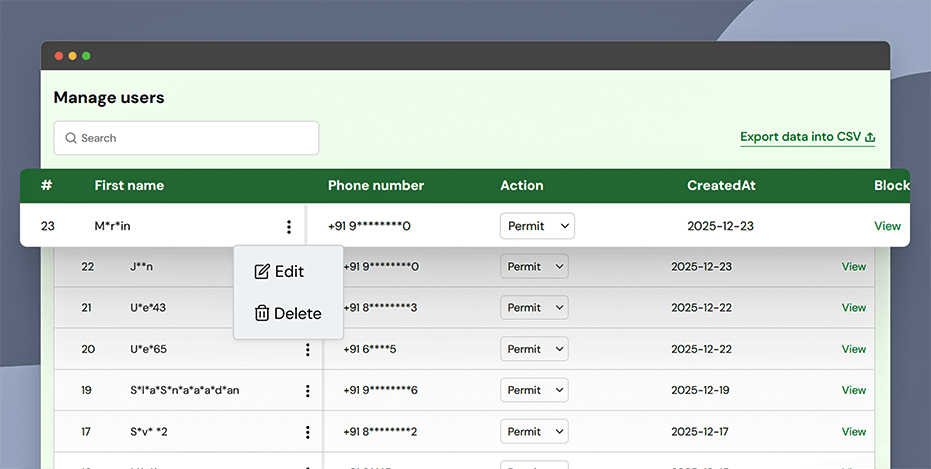This screenshot has width=931, height=469.
Task: Select the name S*v* *2
Action: [x=148, y=432]
